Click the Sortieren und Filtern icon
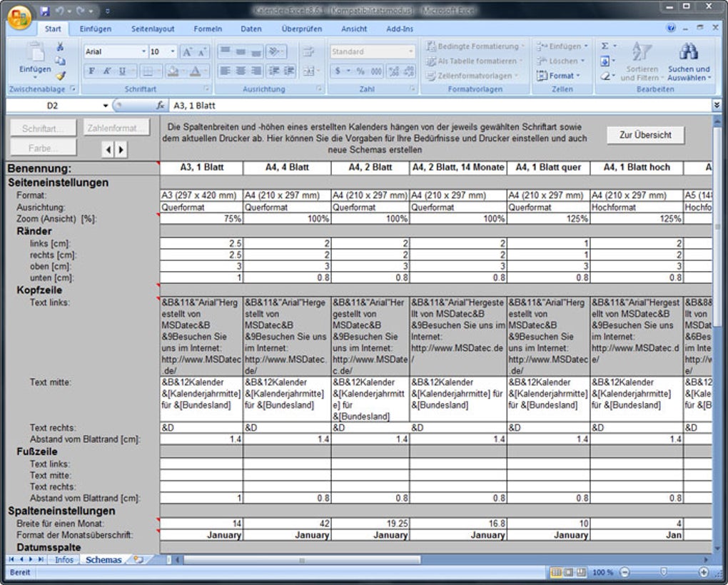 642,51
